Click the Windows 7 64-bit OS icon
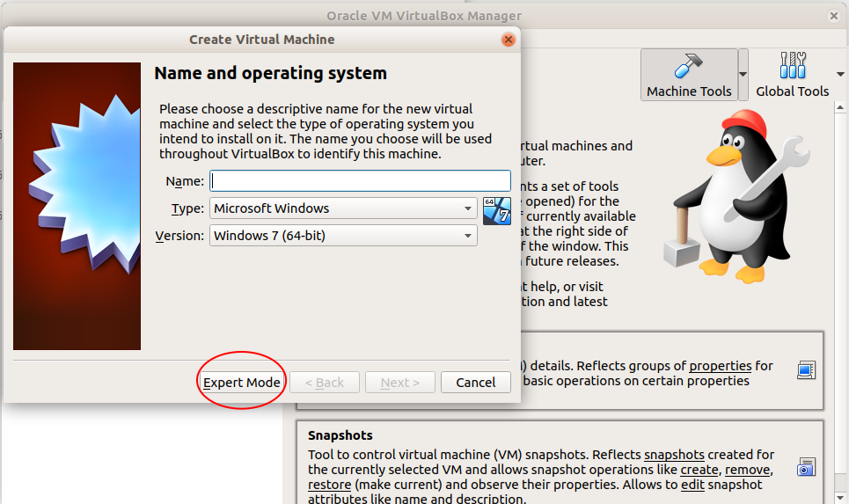The height and width of the screenshot is (504, 849). point(496,210)
